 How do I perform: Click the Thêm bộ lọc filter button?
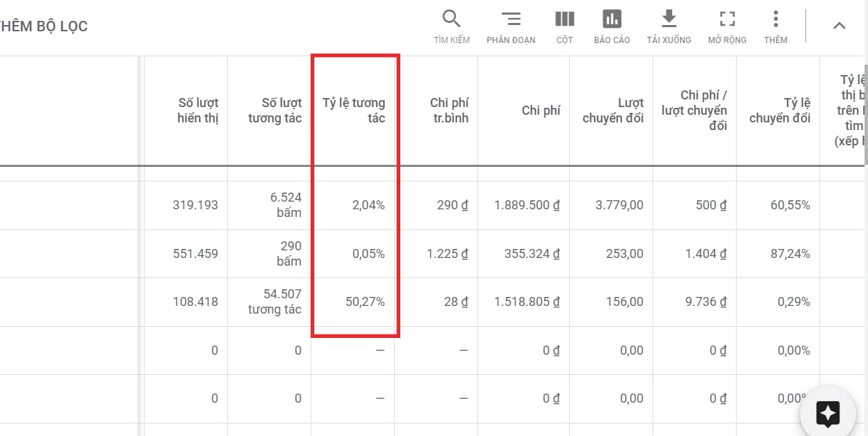pos(44,26)
